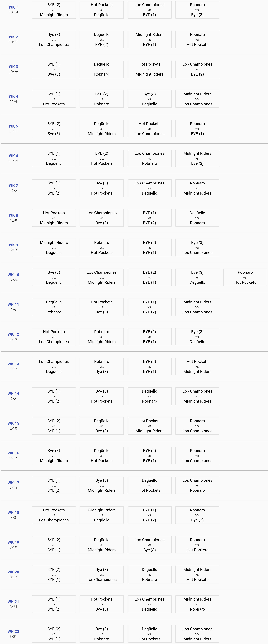The image size is (268, 644).
Task: Open the WK 10 week link
Action: 13,275
